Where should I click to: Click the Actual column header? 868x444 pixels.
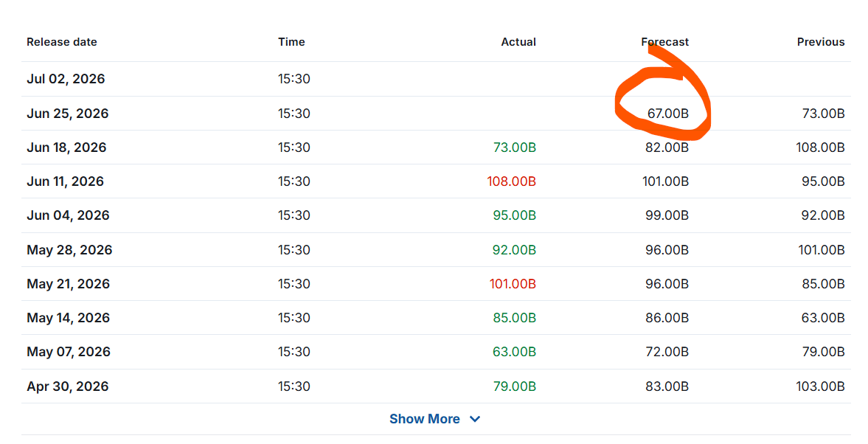point(518,42)
